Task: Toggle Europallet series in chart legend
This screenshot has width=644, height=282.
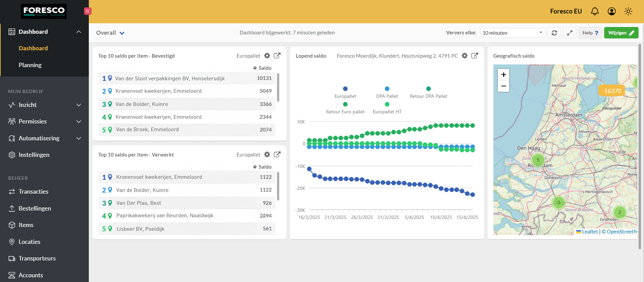Action: (x=345, y=92)
